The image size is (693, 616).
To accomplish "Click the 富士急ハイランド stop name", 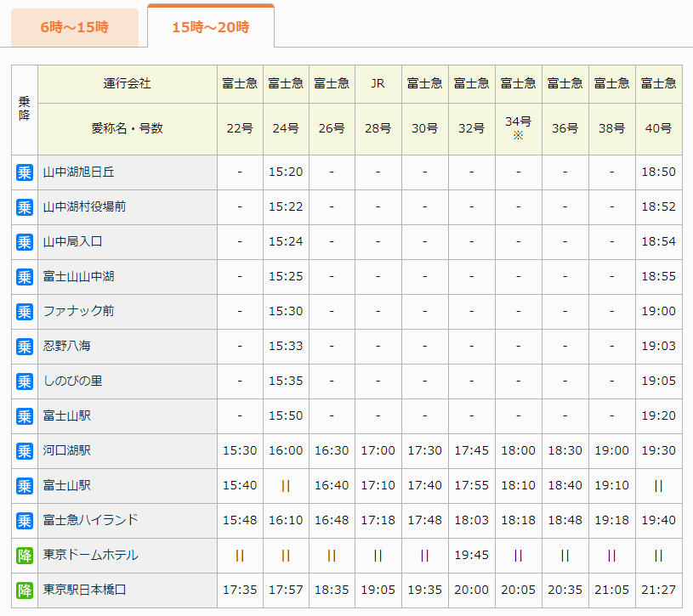I will pyautogui.click(x=91, y=521).
